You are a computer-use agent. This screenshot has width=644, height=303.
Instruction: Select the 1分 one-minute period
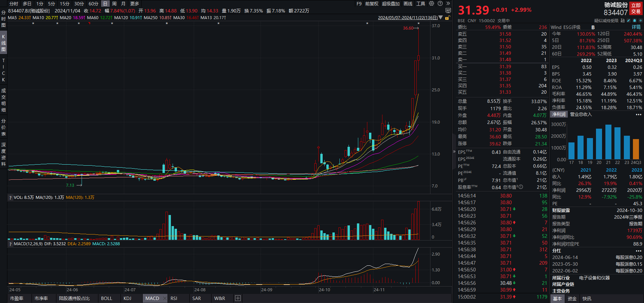[x=40, y=4]
